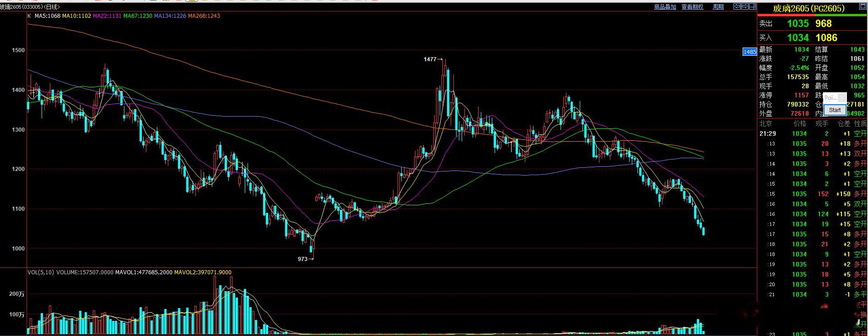Click the 昨结 value 1061

click(857, 59)
